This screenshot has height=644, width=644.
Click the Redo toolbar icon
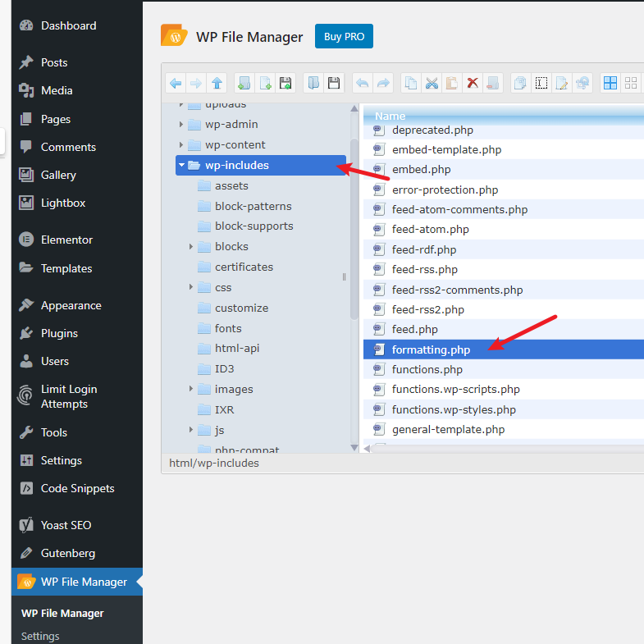coord(383,84)
